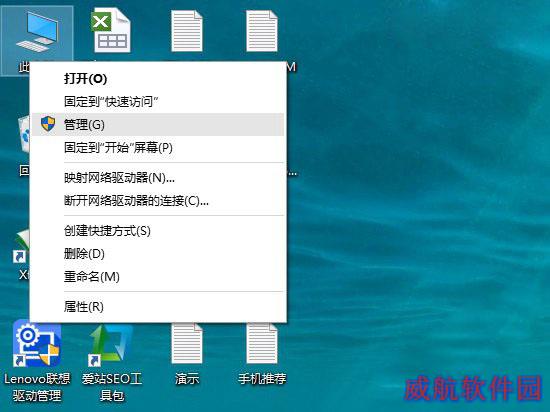Click the 爱站SEO工具包 label text
Image resolution: width=550 pixels, height=412 pixels.
(112, 387)
